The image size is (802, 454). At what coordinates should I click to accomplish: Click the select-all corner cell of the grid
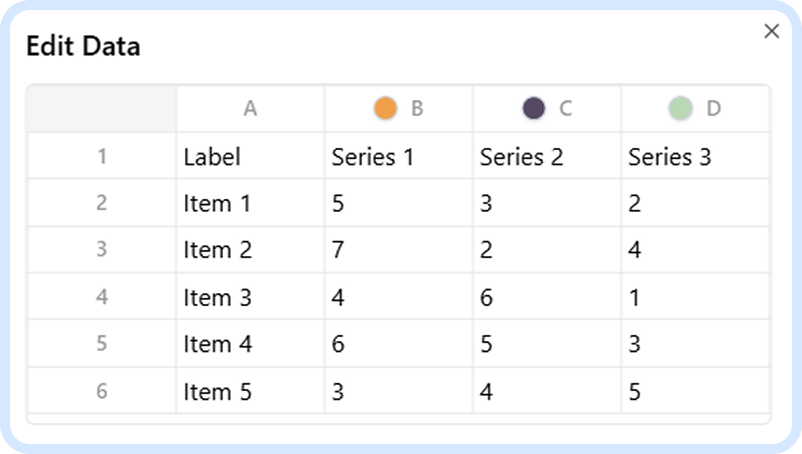click(x=101, y=108)
